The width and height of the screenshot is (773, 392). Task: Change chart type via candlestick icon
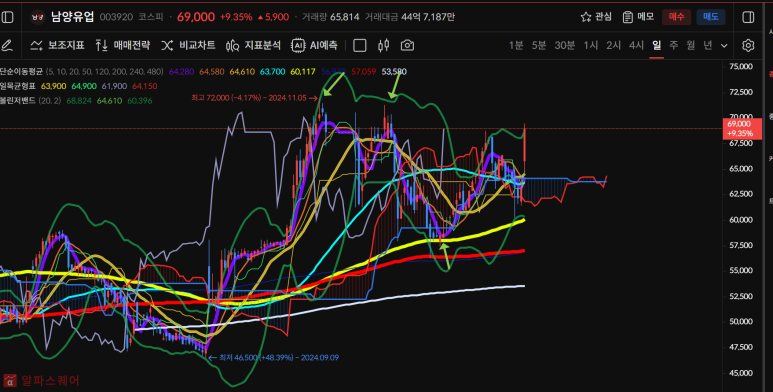(x=384, y=45)
